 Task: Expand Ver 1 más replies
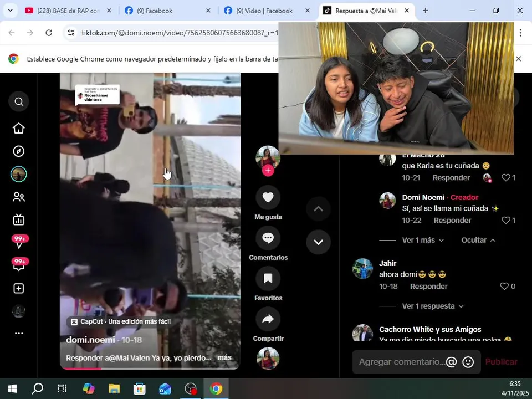[x=423, y=240]
